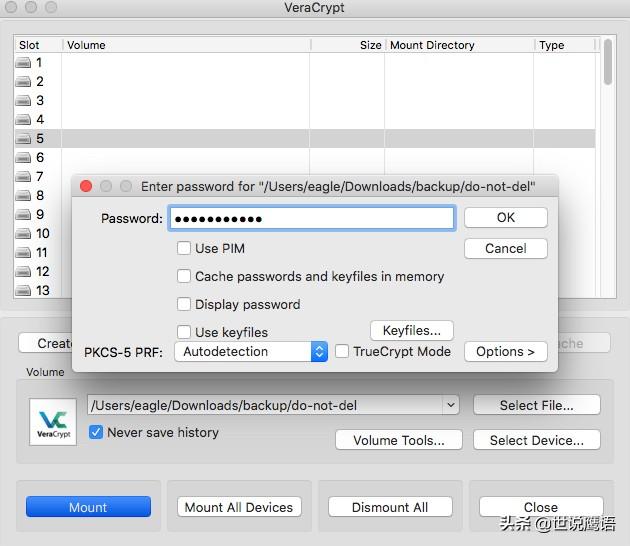Toggle the Display password checkbox

(x=184, y=304)
